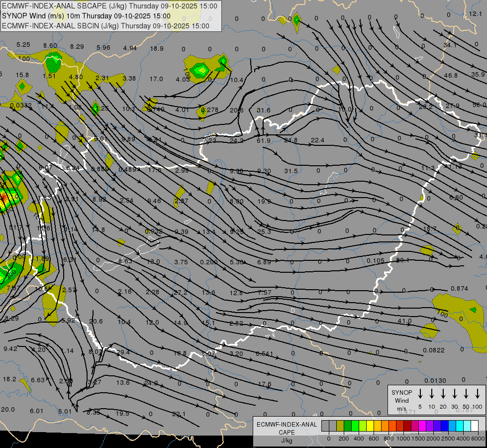Select the 20 m/s wind legend arrow
This screenshot has width=487, height=448.
click(x=443, y=394)
